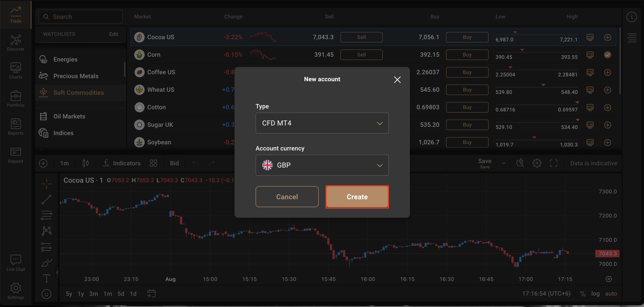Select the text annotation tool
Image resolution: width=644 pixels, height=307 pixels.
click(x=46, y=278)
